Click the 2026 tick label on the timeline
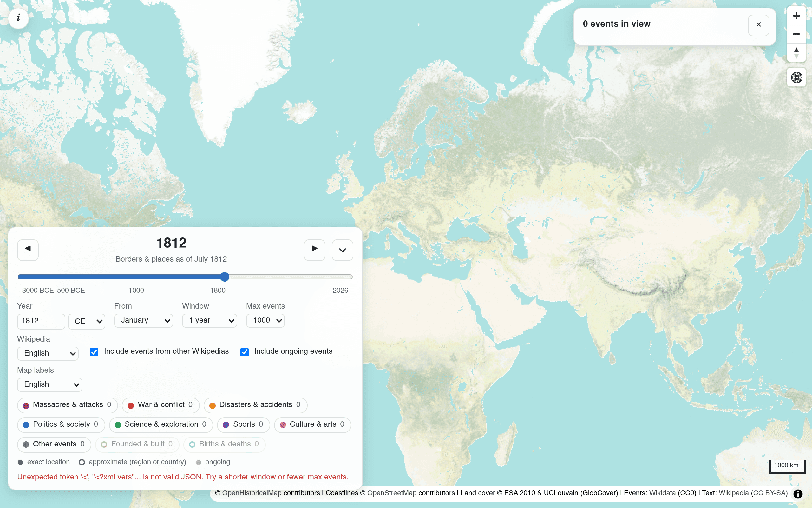 [x=340, y=290]
